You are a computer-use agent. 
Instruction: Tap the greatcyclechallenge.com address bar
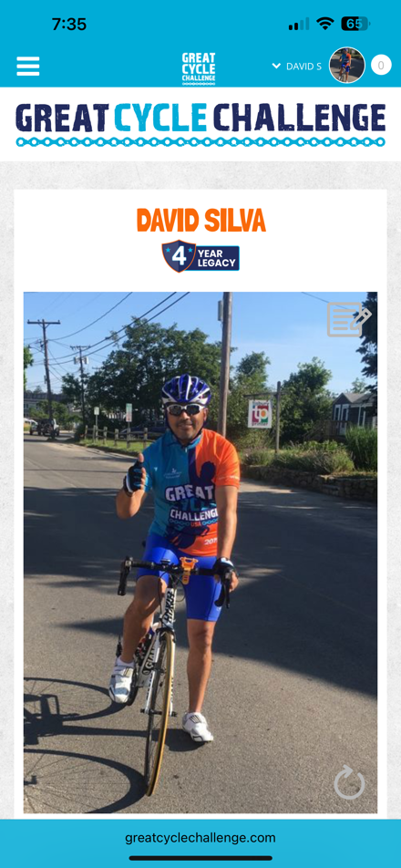click(200, 838)
